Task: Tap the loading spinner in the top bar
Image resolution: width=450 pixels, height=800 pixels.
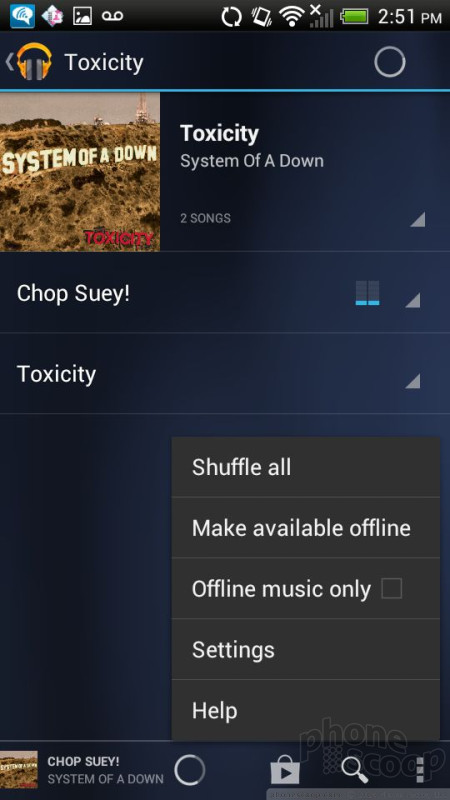Action: click(x=390, y=62)
